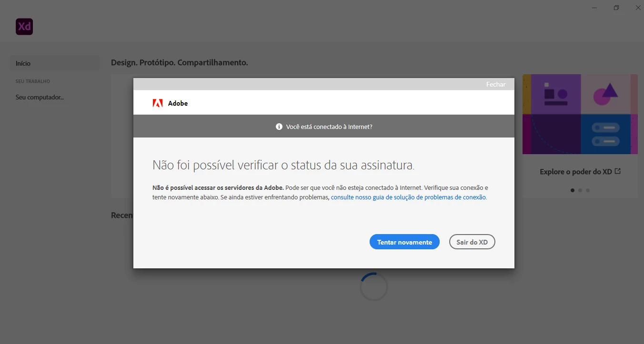Image resolution: width=644 pixels, height=344 pixels.
Task: Click the red Adobe logo in dialog
Action: pyautogui.click(x=158, y=103)
